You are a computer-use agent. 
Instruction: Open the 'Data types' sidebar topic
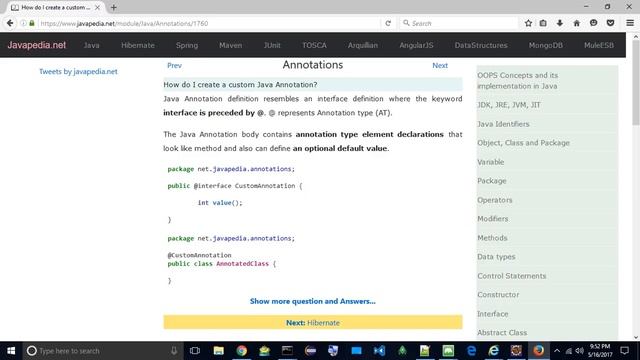[x=496, y=257]
